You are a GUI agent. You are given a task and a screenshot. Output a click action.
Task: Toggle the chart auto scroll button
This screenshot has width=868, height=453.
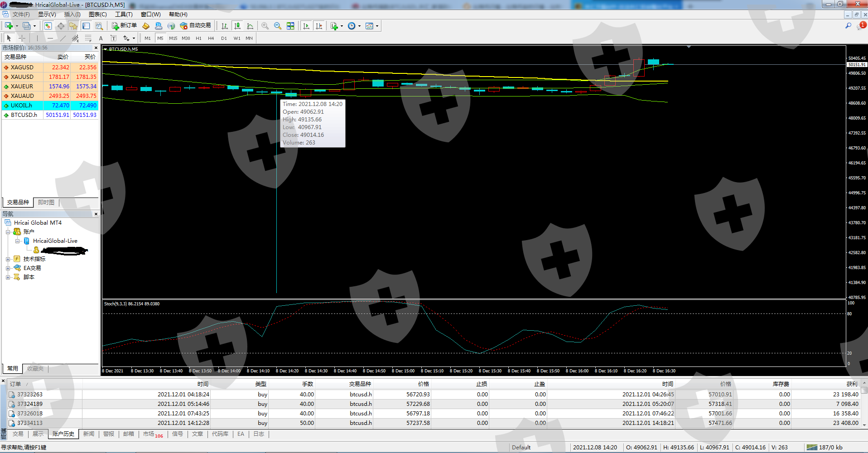coord(306,26)
